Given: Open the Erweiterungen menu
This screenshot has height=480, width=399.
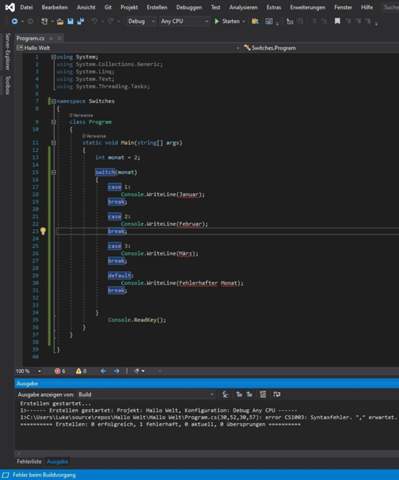Looking at the screenshot, I should tap(308, 7).
